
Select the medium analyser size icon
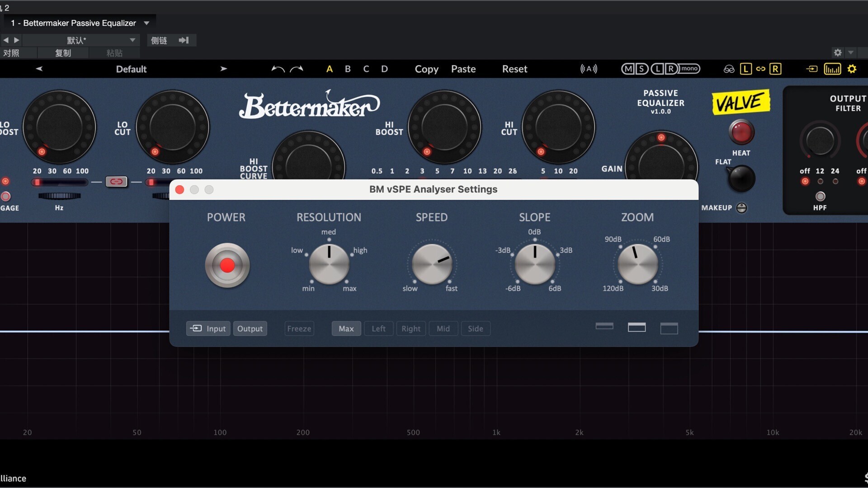637,327
